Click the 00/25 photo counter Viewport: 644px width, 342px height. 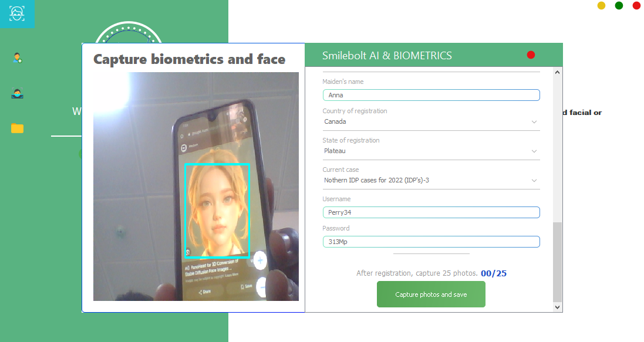click(494, 273)
